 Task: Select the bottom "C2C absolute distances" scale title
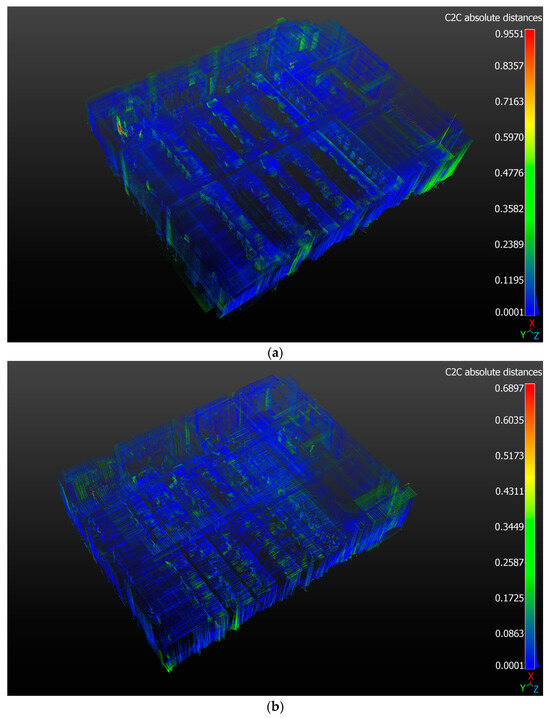[493, 372]
